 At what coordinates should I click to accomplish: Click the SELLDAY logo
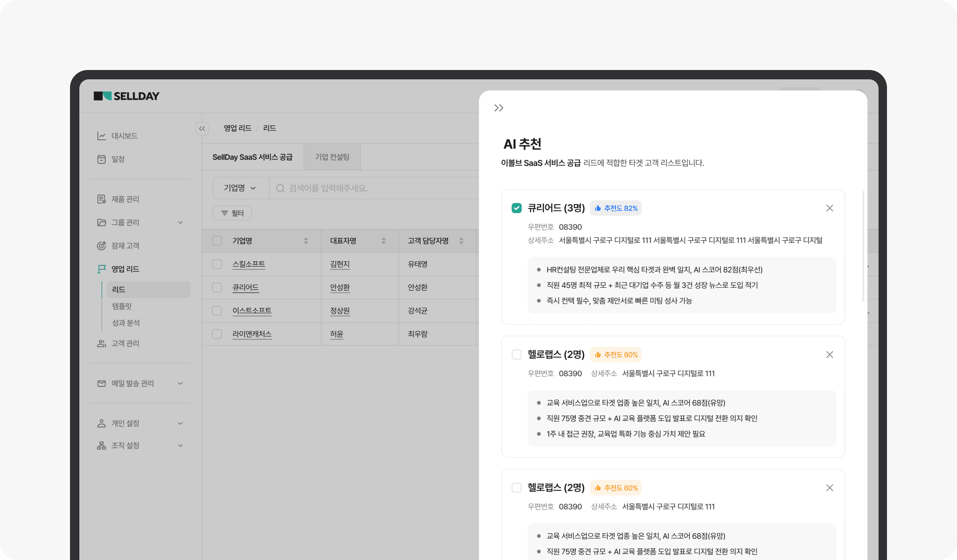(x=126, y=96)
